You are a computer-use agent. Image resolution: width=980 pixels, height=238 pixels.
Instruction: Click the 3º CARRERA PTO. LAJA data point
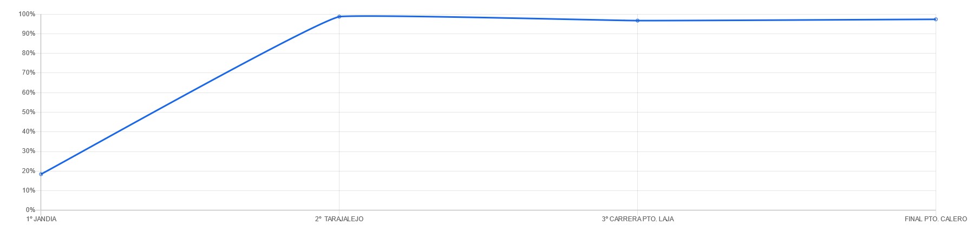[x=637, y=21]
